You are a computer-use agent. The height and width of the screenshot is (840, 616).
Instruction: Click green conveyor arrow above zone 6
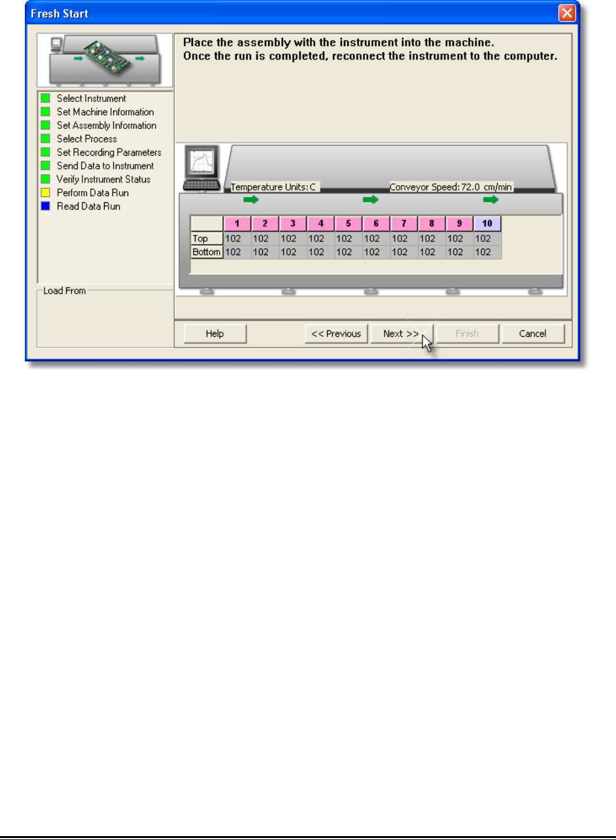pyautogui.click(x=371, y=200)
